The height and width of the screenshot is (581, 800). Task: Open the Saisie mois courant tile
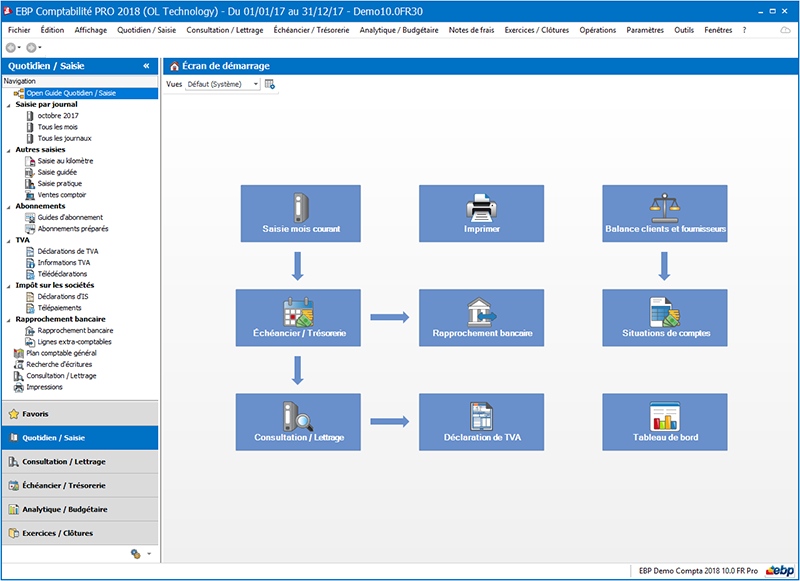point(301,213)
